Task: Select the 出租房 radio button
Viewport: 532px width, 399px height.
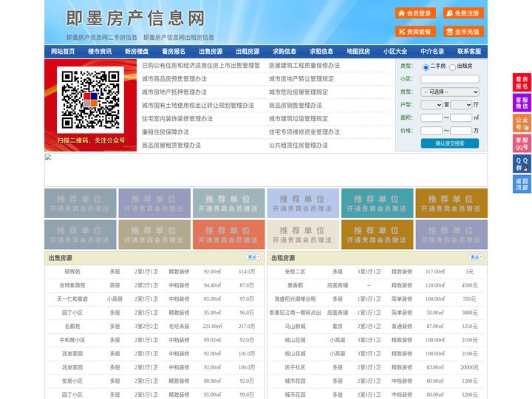Action: [x=452, y=67]
